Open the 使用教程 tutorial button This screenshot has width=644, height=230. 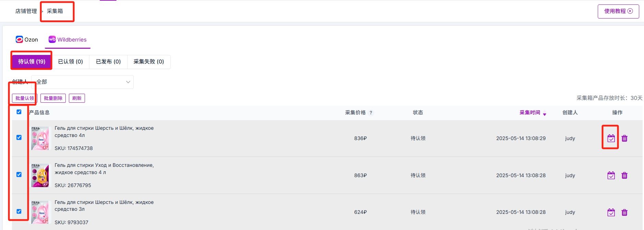click(618, 11)
